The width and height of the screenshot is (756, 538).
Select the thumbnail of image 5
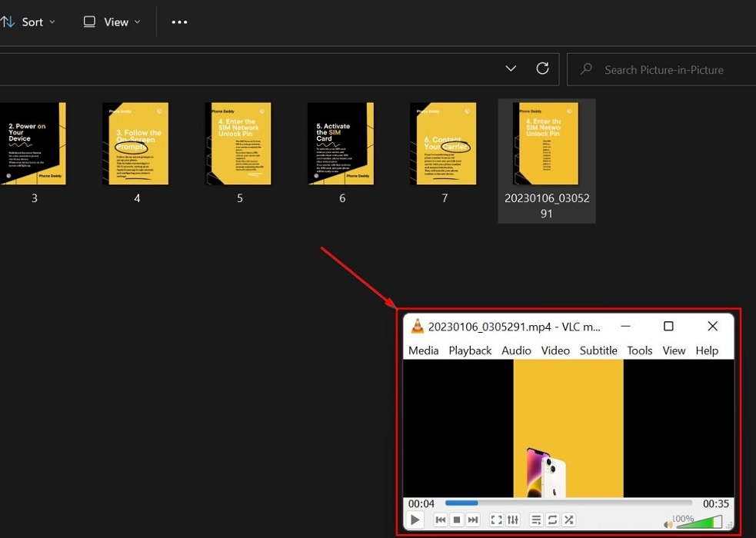click(239, 143)
